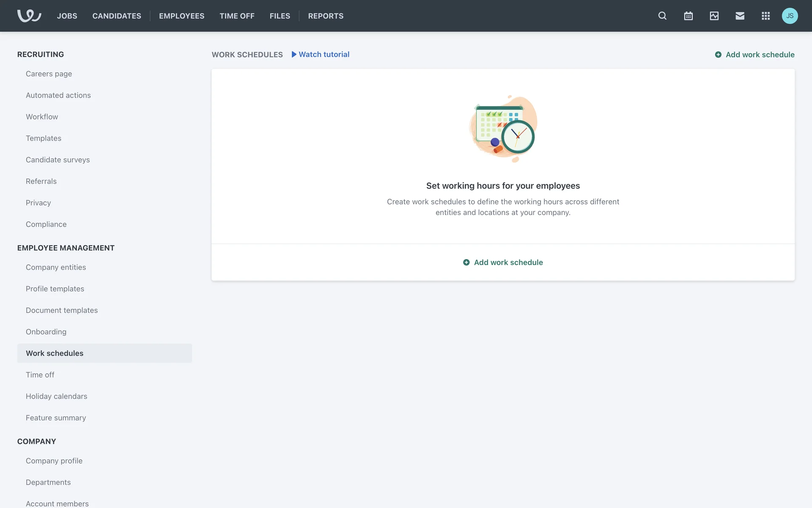Open the search magnifier icon
Screen dimensions: 812x508
coord(662,16)
